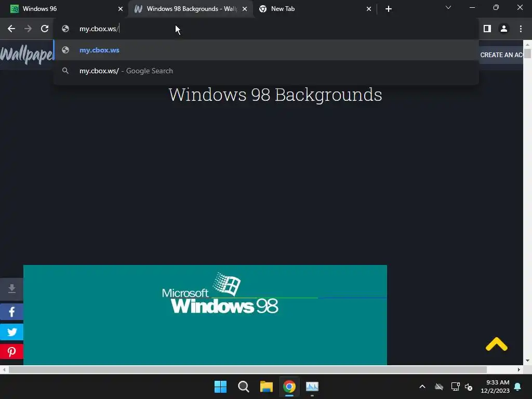Click the Create an Account link

tap(501, 55)
